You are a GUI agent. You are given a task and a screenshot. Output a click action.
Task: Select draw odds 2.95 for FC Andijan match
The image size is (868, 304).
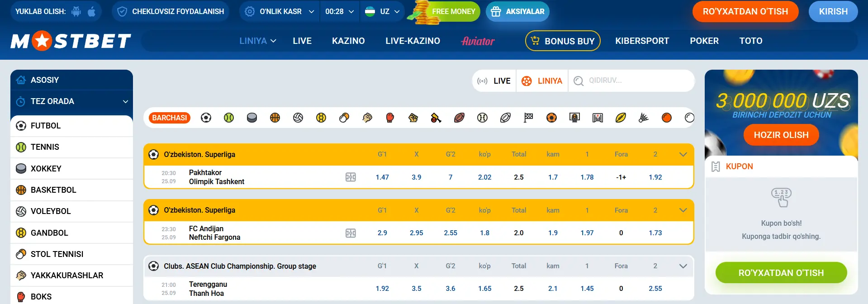coord(417,233)
